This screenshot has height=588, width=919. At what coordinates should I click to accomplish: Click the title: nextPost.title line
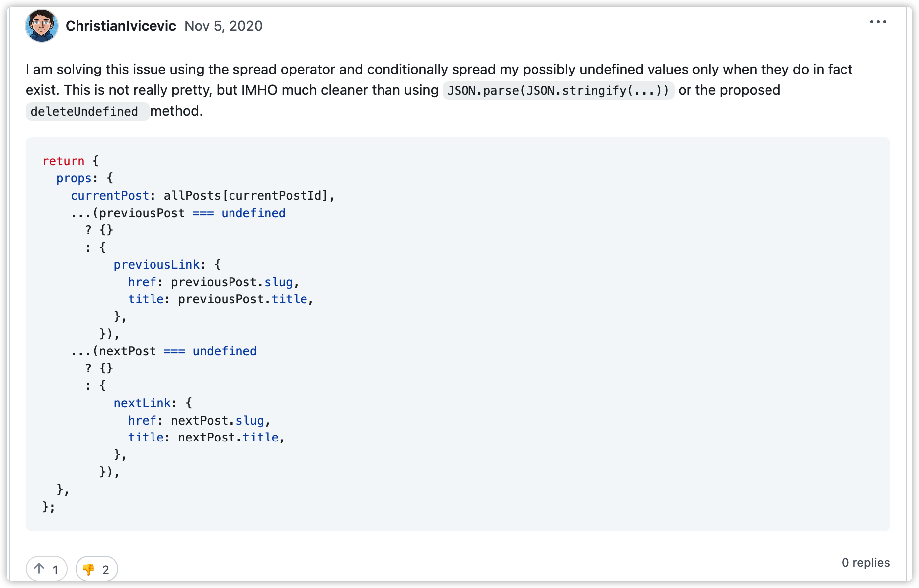point(206,438)
